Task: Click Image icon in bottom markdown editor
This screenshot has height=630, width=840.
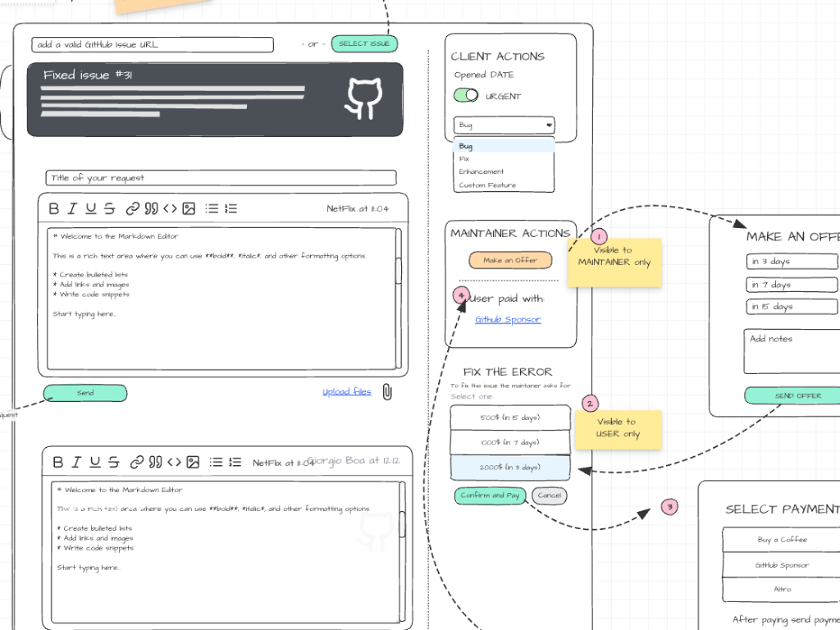Action: pyautogui.click(x=193, y=462)
